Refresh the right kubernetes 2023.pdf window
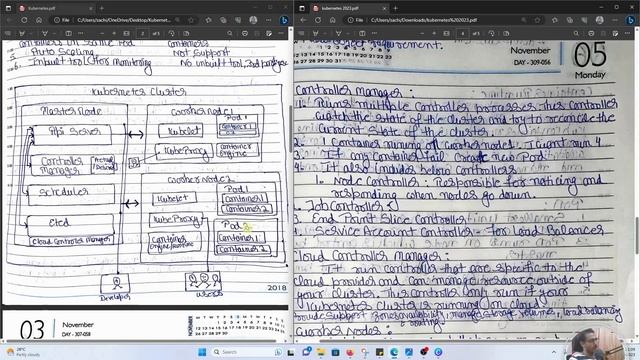Image resolution: width=640 pixels, height=360 pixels. (x=318, y=20)
